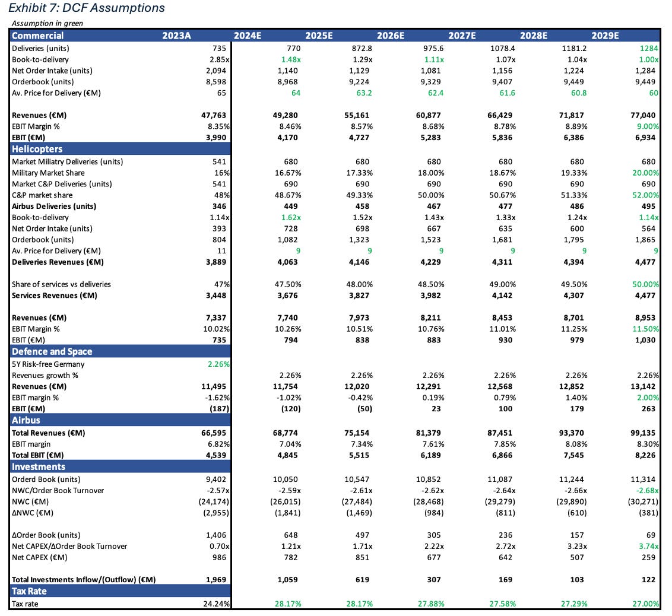This screenshot has height=616, width=672.
Task: Click the green 50.00% services share value
Action: pos(645,285)
